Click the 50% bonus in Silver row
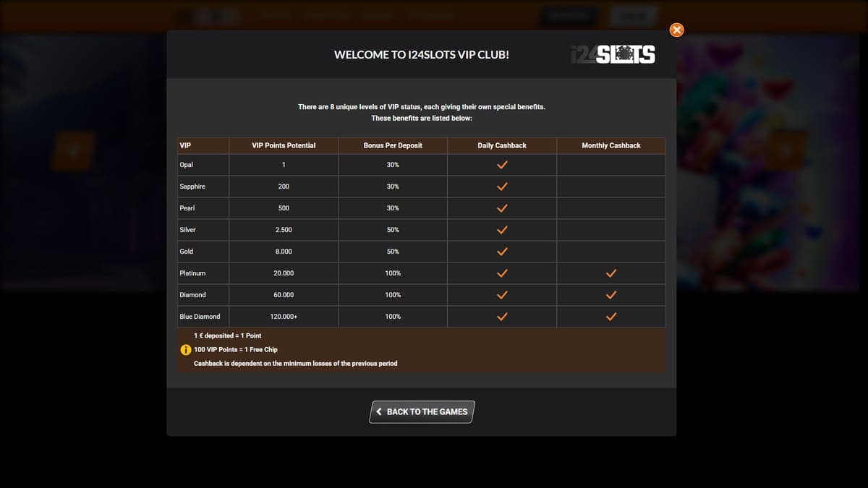Viewport: 868px width, 488px height. pos(393,230)
